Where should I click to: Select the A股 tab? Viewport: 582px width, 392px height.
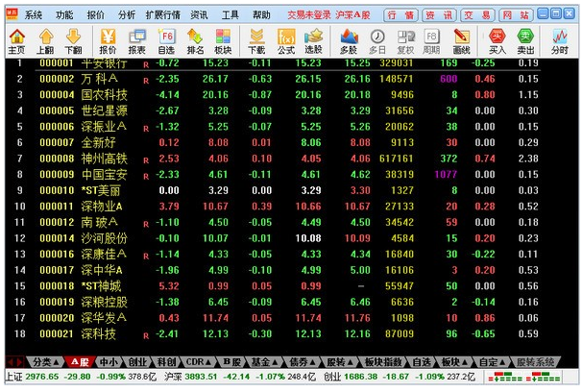pos(80,361)
